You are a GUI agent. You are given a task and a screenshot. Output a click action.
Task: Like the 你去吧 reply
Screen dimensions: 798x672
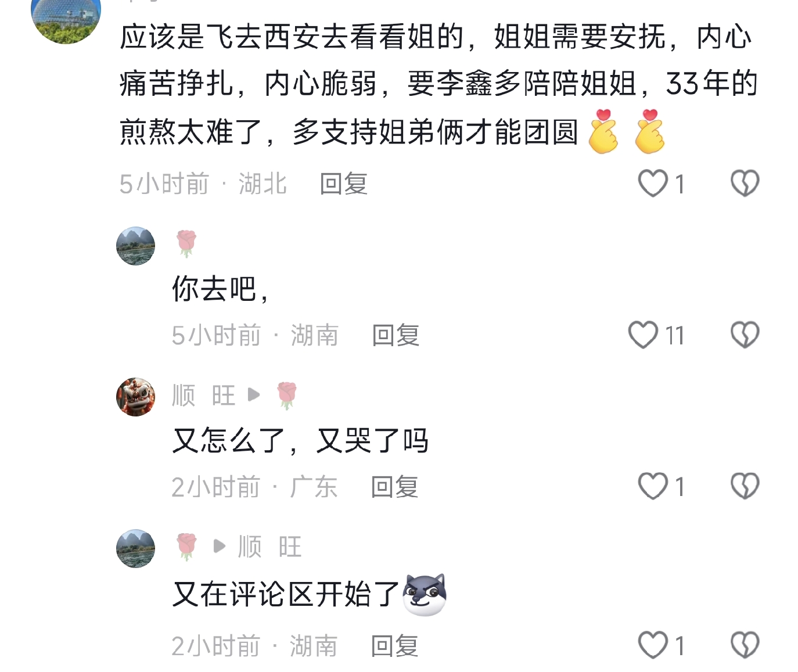(x=643, y=335)
